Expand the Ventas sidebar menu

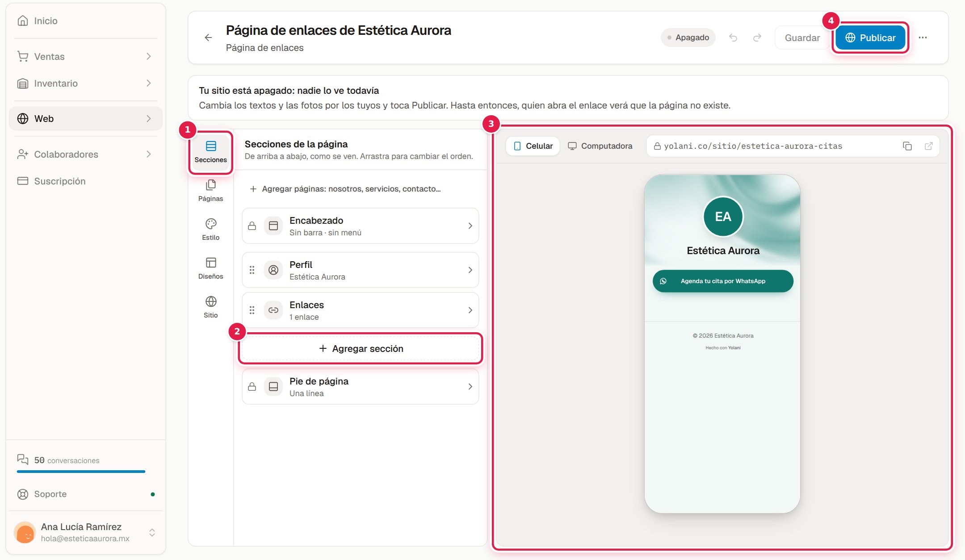point(86,56)
